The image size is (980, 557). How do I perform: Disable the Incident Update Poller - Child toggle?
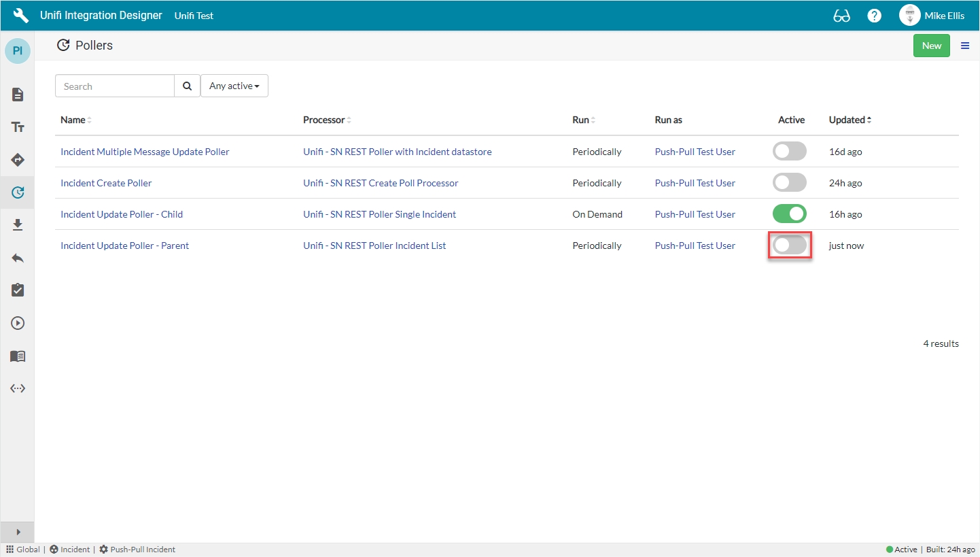789,214
